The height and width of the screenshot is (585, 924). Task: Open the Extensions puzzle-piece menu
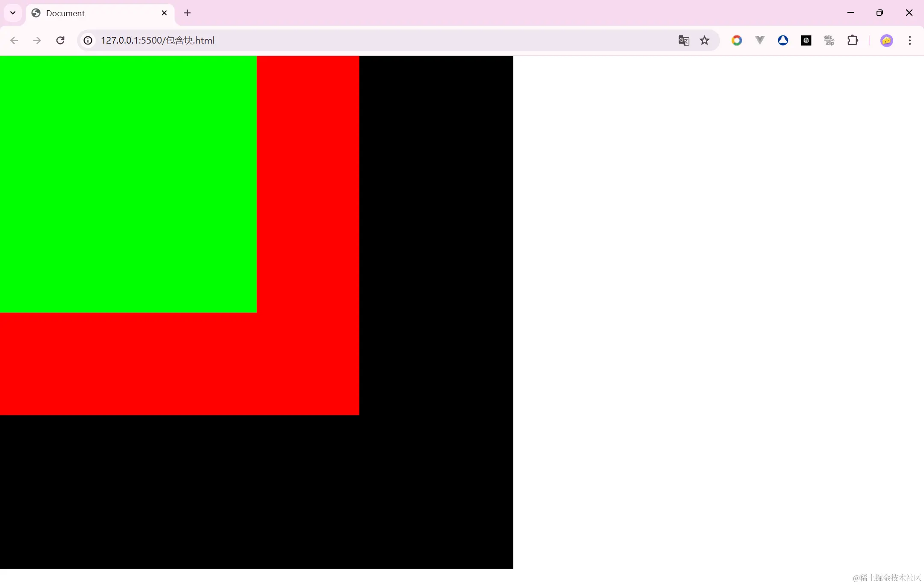click(853, 40)
